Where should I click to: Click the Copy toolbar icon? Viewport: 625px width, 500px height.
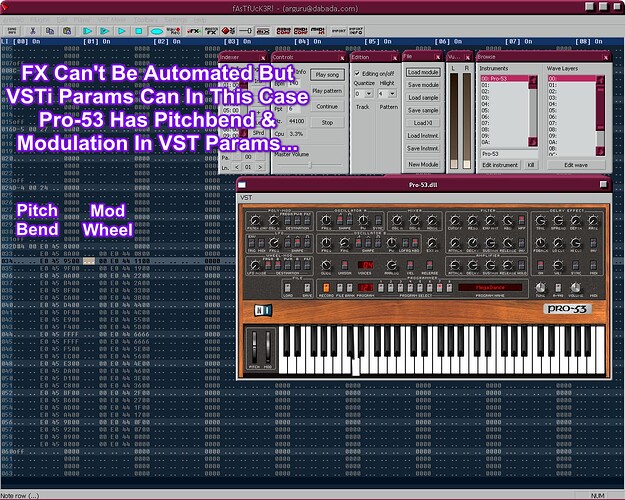[x=50, y=31]
